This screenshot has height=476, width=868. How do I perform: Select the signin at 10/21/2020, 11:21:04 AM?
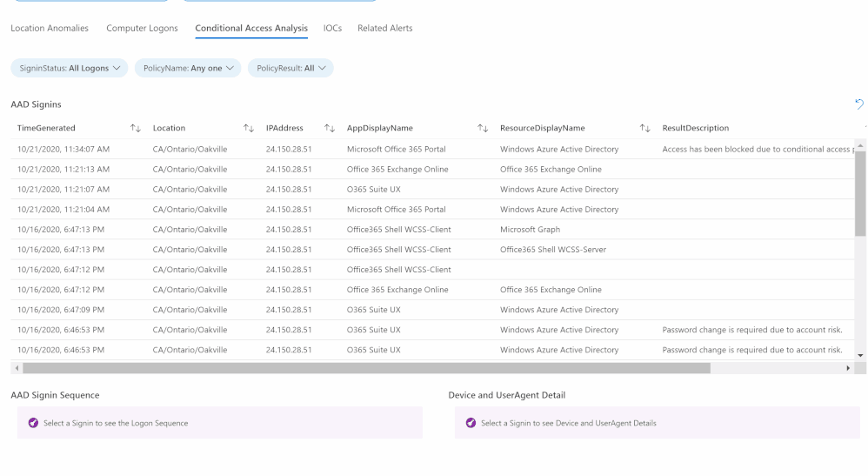pos(432,210)
